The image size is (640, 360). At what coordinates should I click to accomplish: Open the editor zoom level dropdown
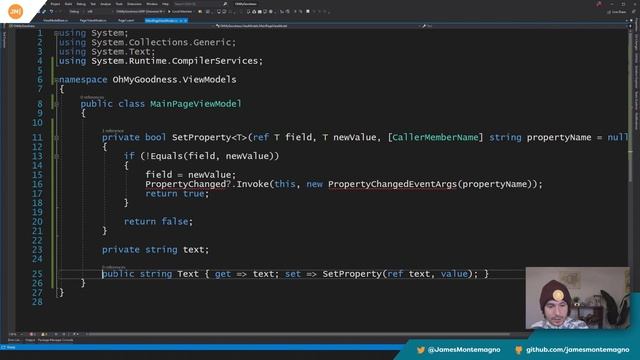pyautogui.click(x=15, y=334)
